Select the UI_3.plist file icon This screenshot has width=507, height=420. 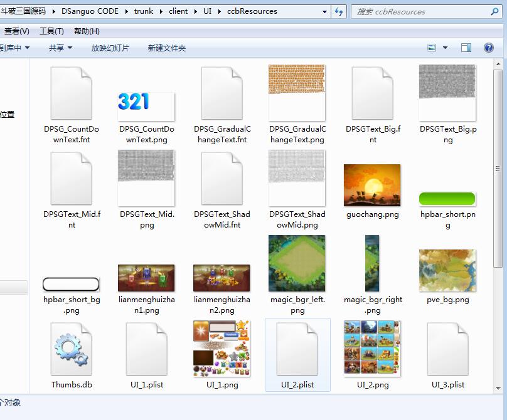click(x=447, y=350)
